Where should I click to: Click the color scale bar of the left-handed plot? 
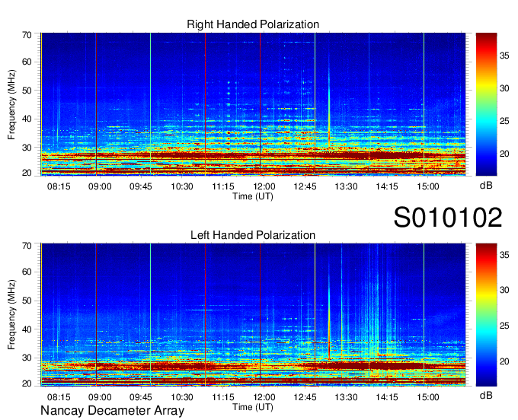tap(486, 315)
